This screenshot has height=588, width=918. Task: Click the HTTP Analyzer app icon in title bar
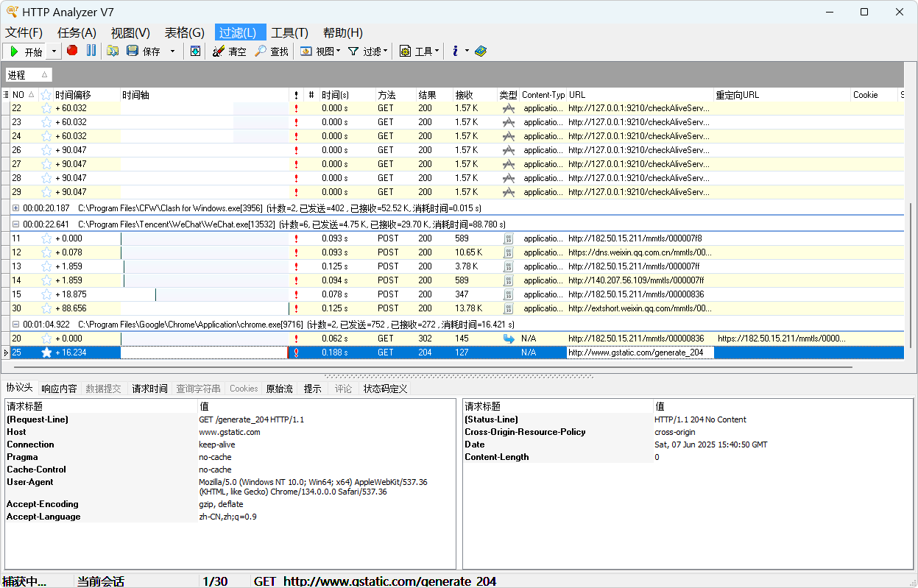click(13, 12)
